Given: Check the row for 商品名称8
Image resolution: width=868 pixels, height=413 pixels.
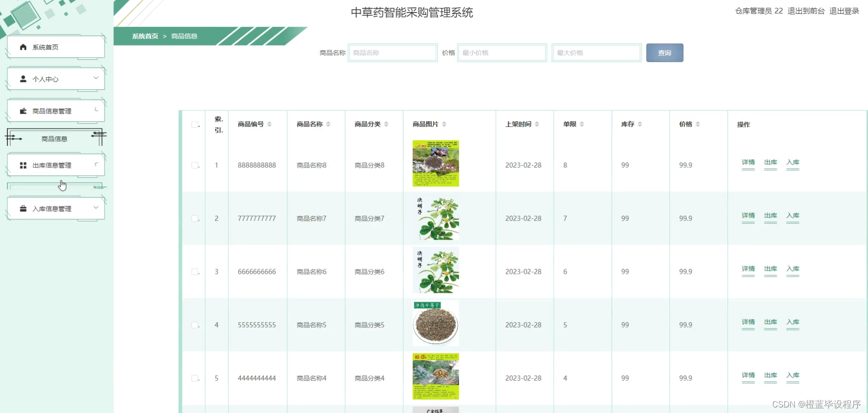Looking at the screenshot, I should 195,165.
